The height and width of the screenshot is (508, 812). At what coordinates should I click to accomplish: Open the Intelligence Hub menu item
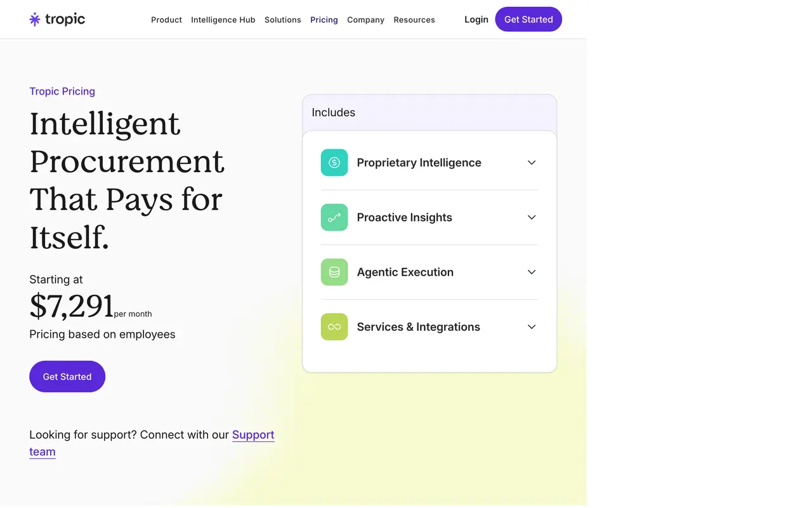223,20
